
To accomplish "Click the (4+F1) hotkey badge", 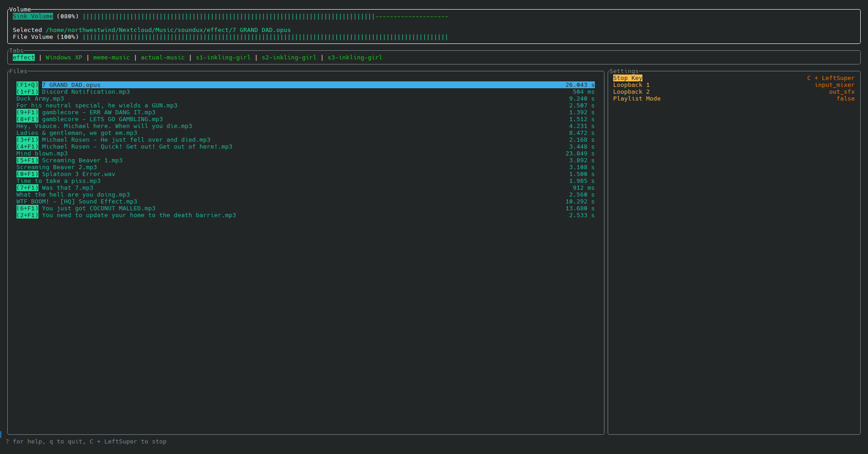I will [x=27, y=147].
